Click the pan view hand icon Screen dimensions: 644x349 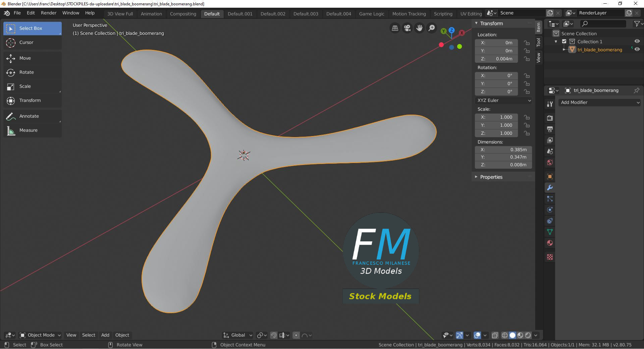coord(419,28)
